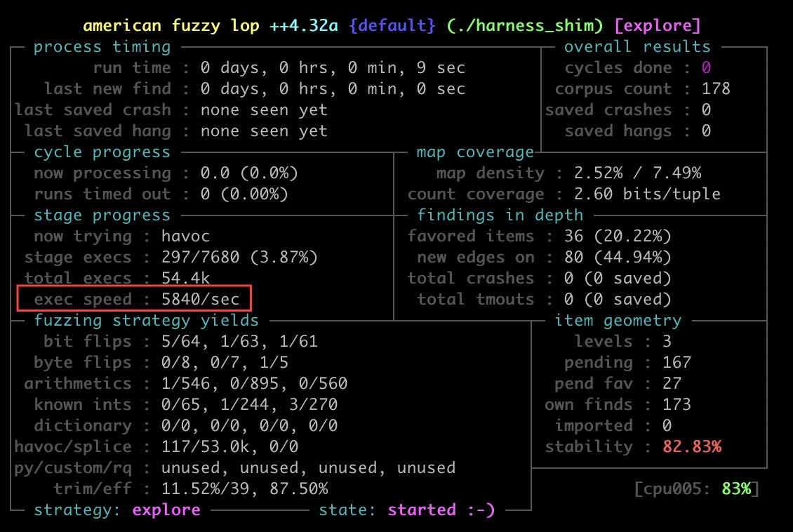Click arithmetics '1/546, 0/895, 0/560'
The width and height of the screenshot is (793, 532).
(254, 383)
